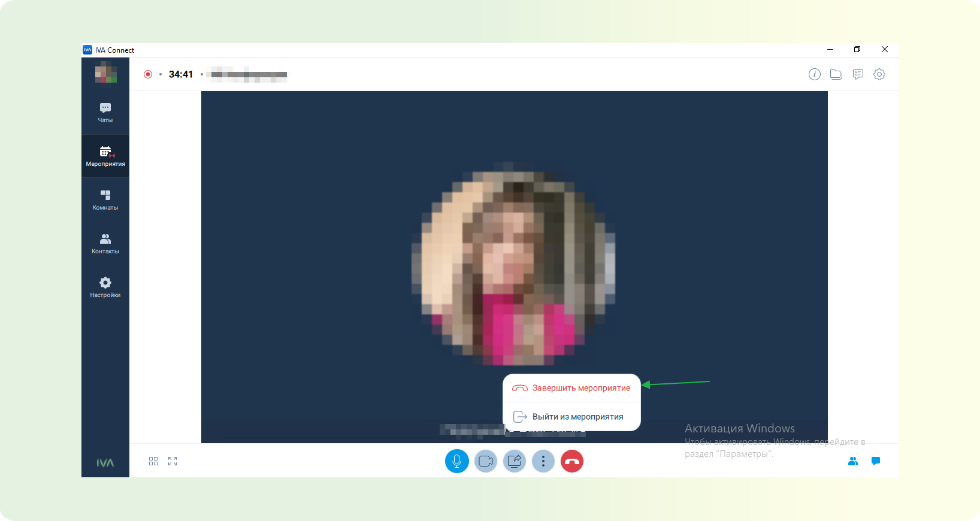Open the participants list icon

[x=853, y=461]
